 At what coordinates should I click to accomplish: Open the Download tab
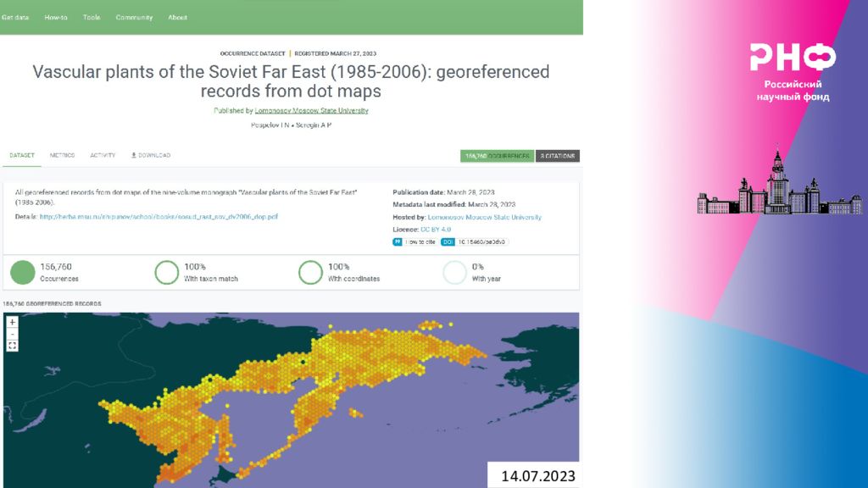[x=151, y=156]
